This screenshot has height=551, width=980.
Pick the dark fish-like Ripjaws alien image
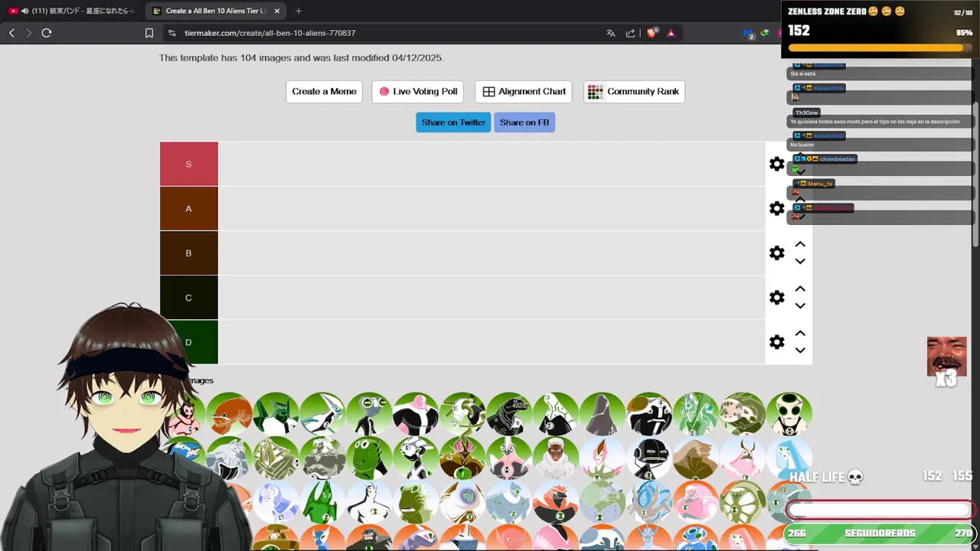(509, 415)
